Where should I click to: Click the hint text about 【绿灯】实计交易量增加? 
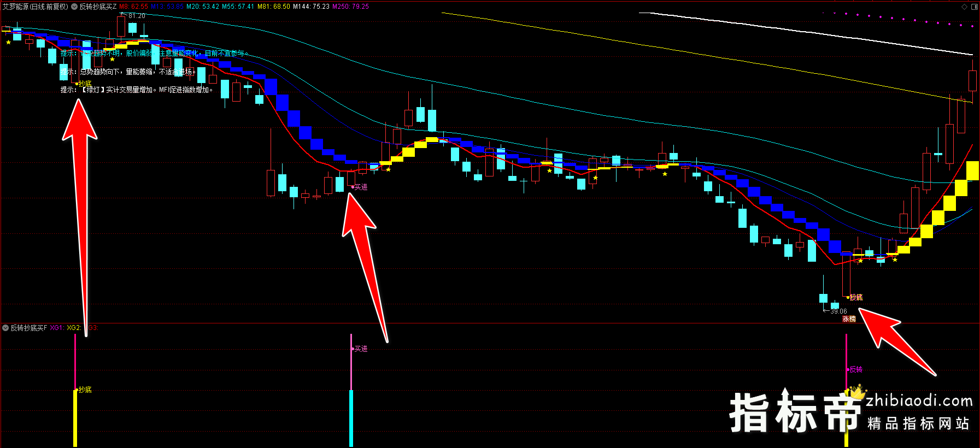(x=137, y=90)
